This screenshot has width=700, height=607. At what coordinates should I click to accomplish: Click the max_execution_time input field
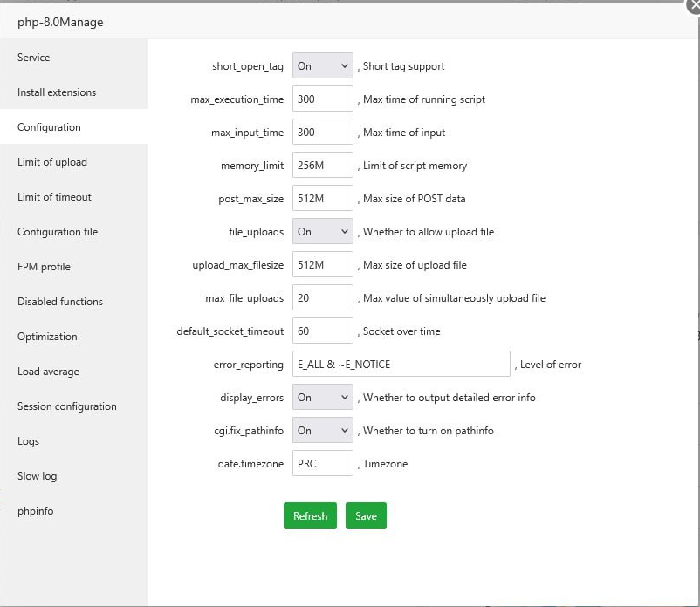click(322, 99)
